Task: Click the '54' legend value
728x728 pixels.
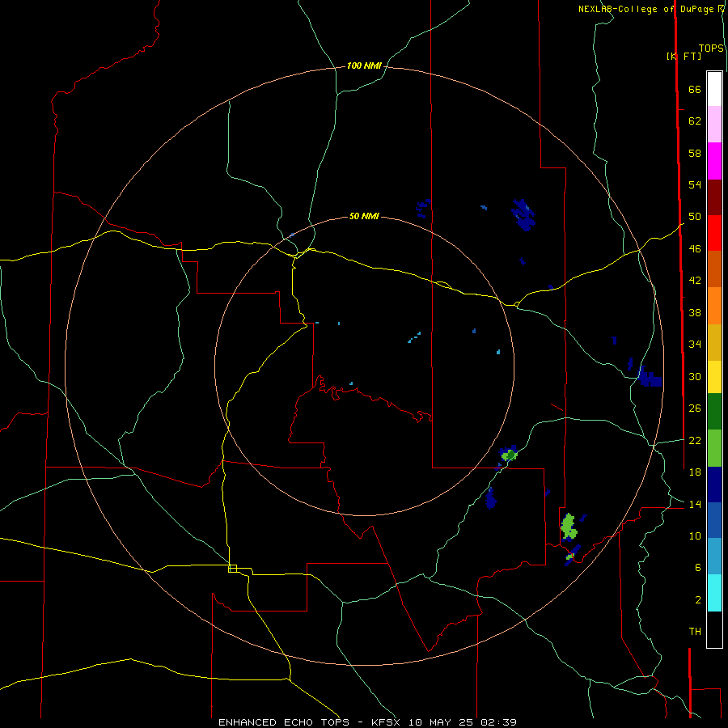Action: [x=695, y=184]
